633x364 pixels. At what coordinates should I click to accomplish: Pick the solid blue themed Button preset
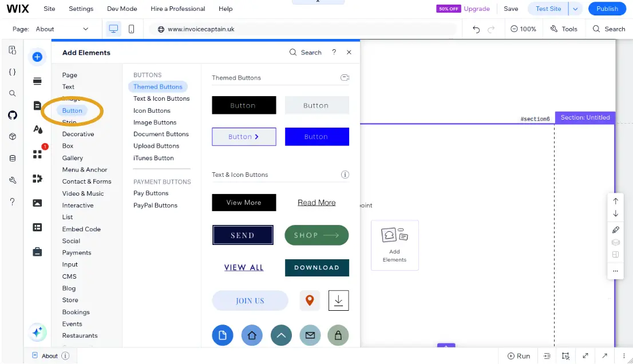(x=317, y=137)
